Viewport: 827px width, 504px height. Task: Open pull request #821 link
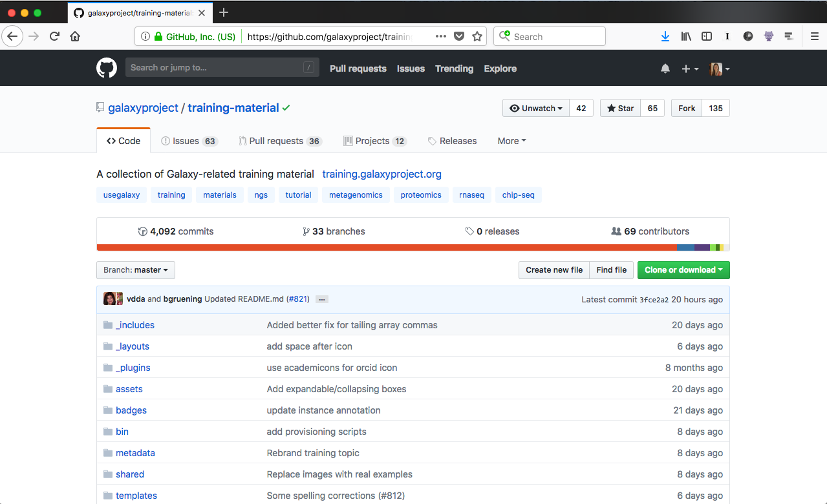[x=298, y=299]
